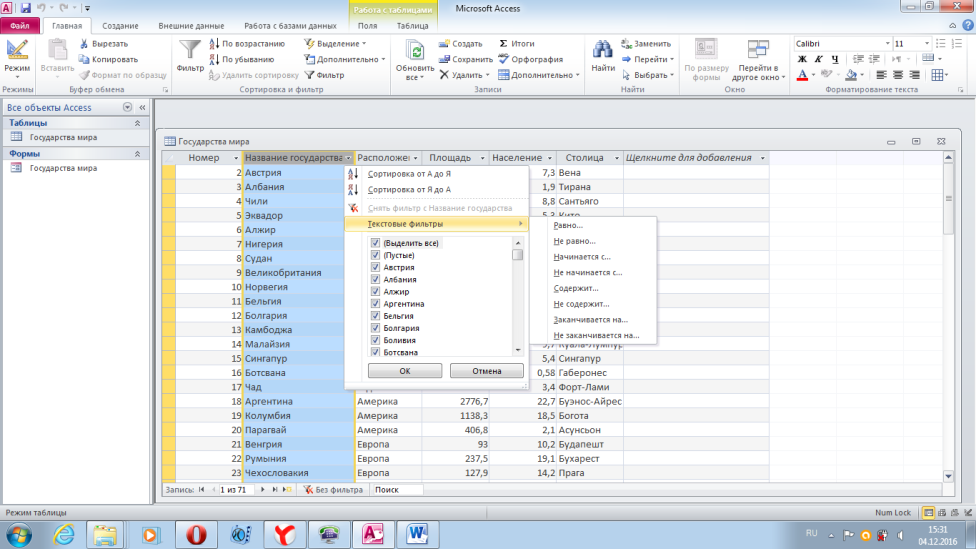Open font color A swatch
Image resolution: width=976 pixels, height=549 pixels.
[x=802, y=75]
